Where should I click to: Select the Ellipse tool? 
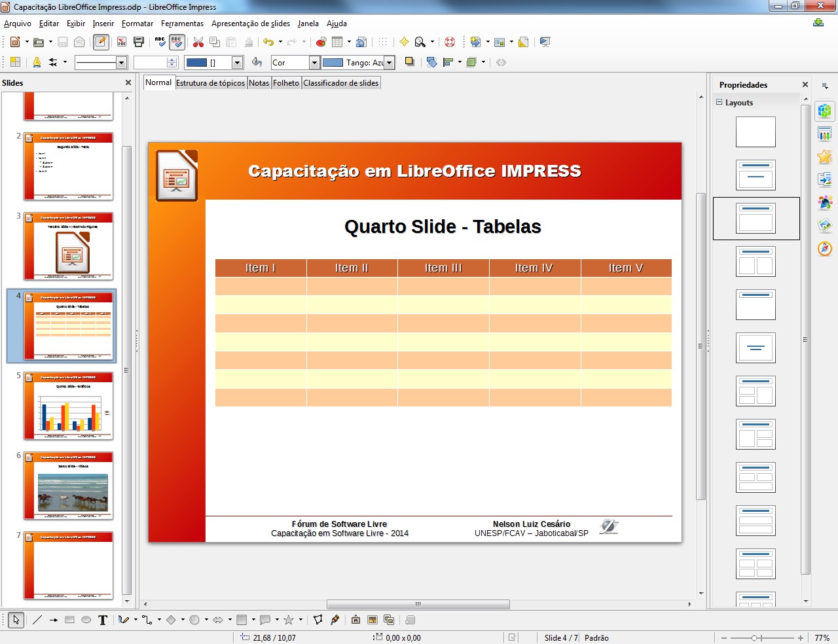point(86,620)
